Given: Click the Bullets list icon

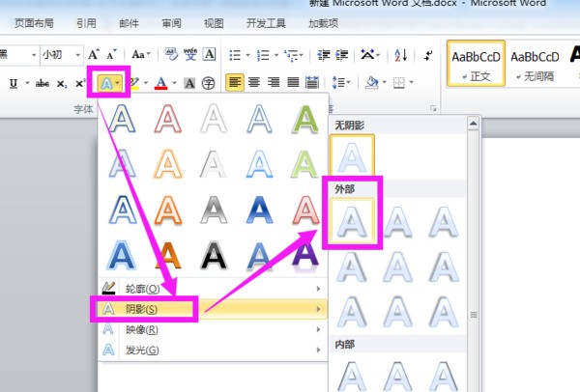Looking at the screenshot, I should [x=235, y=55].
